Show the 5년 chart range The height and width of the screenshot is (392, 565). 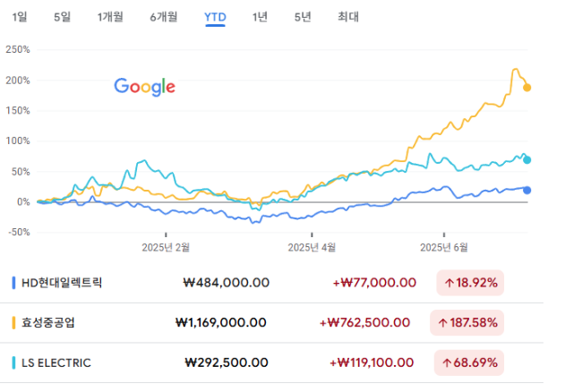click(x=303, y=17)
